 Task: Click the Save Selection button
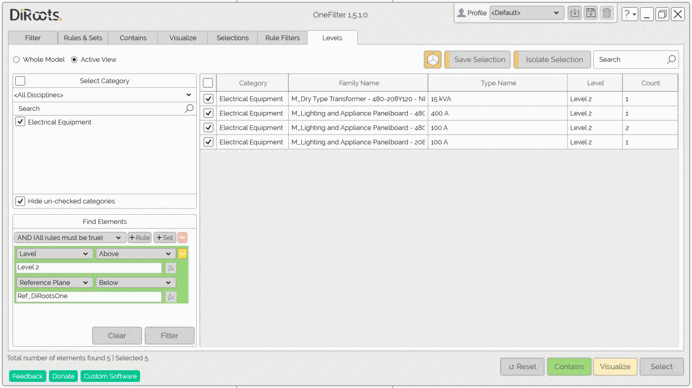pyautogui.click(x=477, y=60)
